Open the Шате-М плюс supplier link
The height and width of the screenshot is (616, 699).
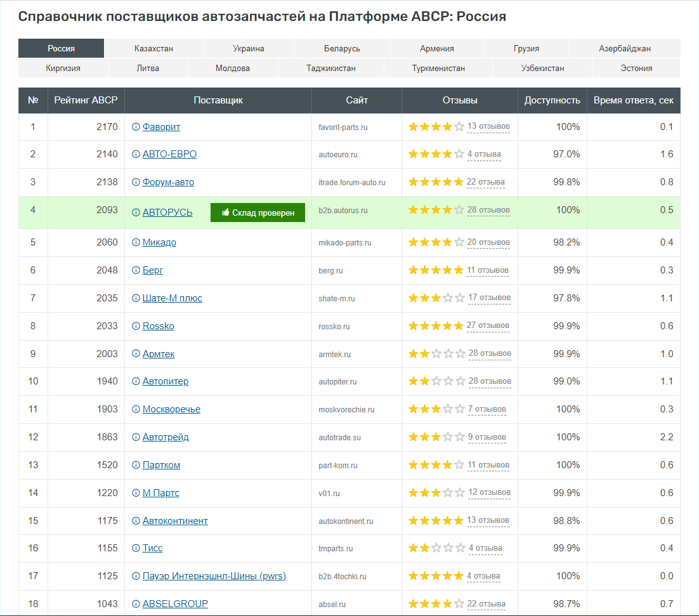click(x=173, y=298)
